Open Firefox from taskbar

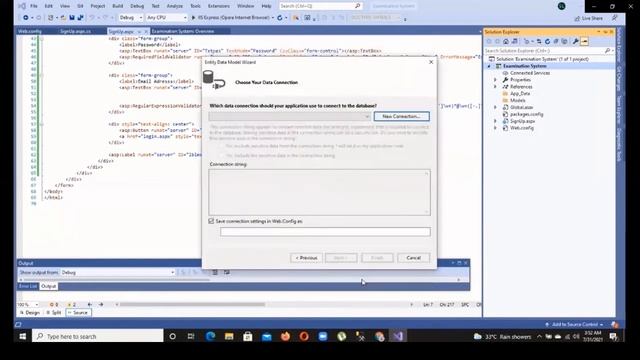[x=285, y=336]
